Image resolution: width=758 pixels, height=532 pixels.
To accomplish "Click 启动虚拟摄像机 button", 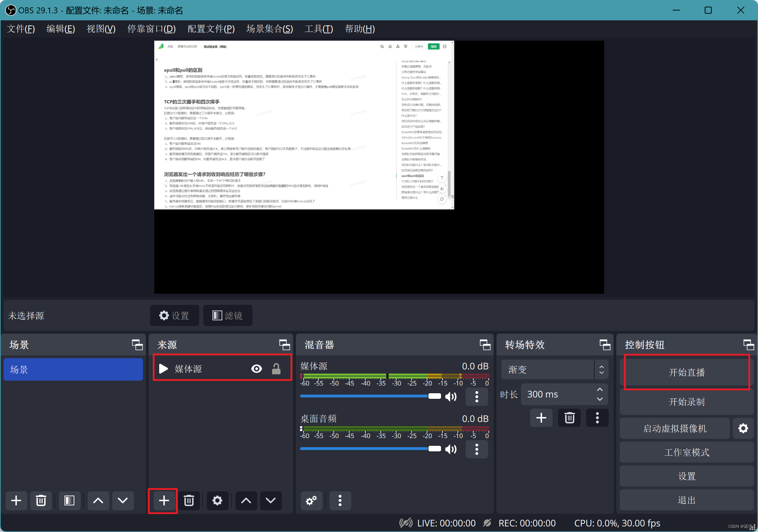I will (675, 428).
